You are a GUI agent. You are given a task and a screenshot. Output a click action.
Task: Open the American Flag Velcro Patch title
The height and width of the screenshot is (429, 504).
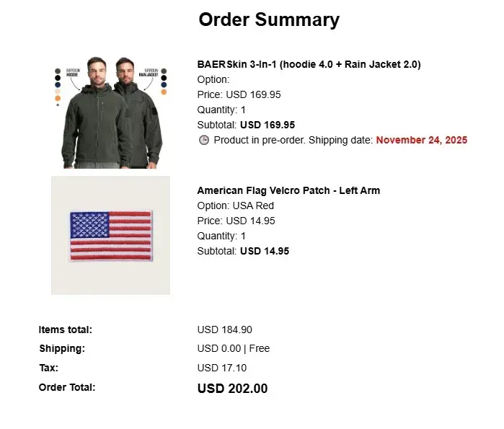[x=288, y=190]
